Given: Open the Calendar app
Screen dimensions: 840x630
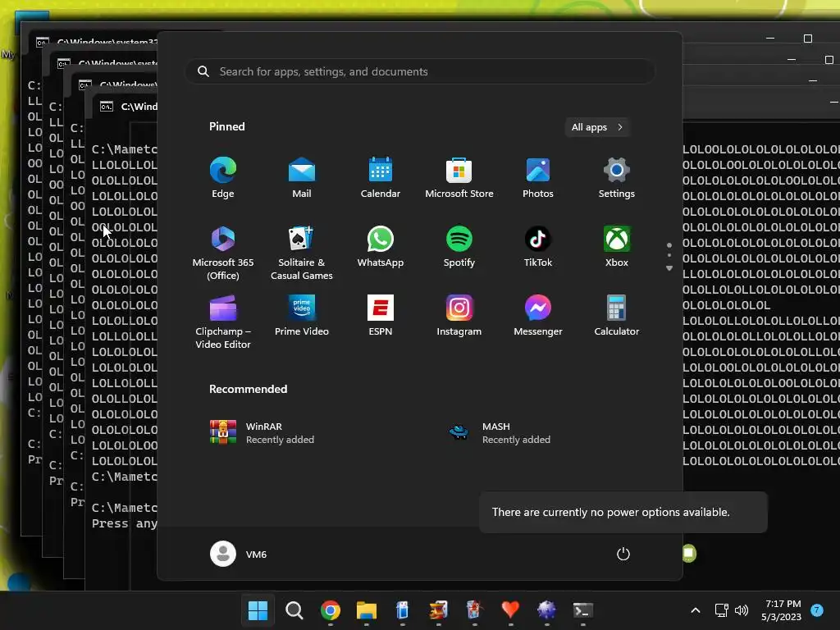Looking at the screenshot, I should point(381,177).
